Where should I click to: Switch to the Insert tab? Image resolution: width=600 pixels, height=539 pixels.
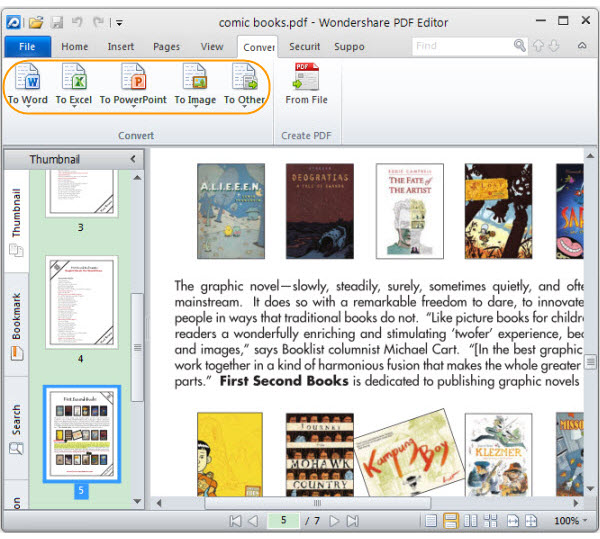click(121, 47)
